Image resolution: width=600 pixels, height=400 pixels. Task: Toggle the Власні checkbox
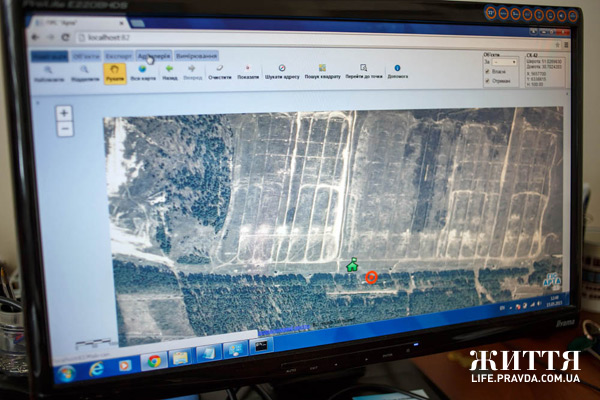pyautogui.click(x=487, y=72)
